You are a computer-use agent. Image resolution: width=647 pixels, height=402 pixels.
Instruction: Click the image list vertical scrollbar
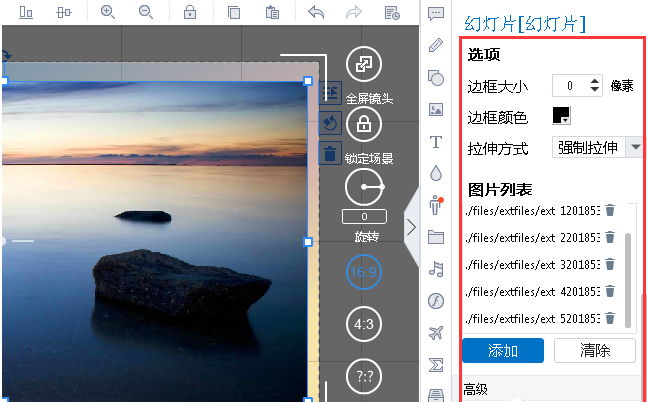[628, 280]
